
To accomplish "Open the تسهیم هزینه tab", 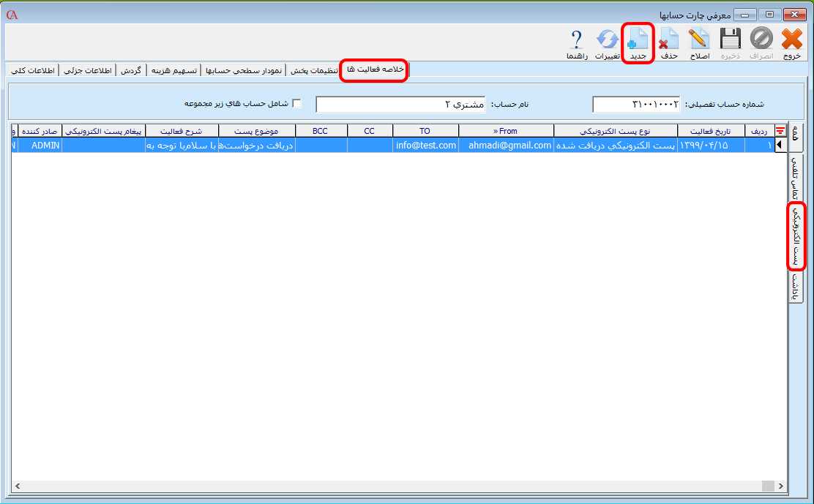I will 173,70.
